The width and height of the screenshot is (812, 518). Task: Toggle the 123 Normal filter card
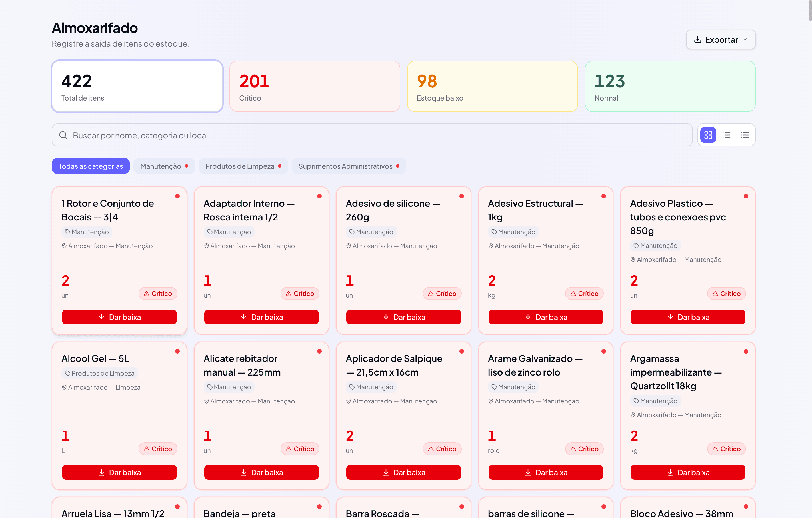coord(670,86)
